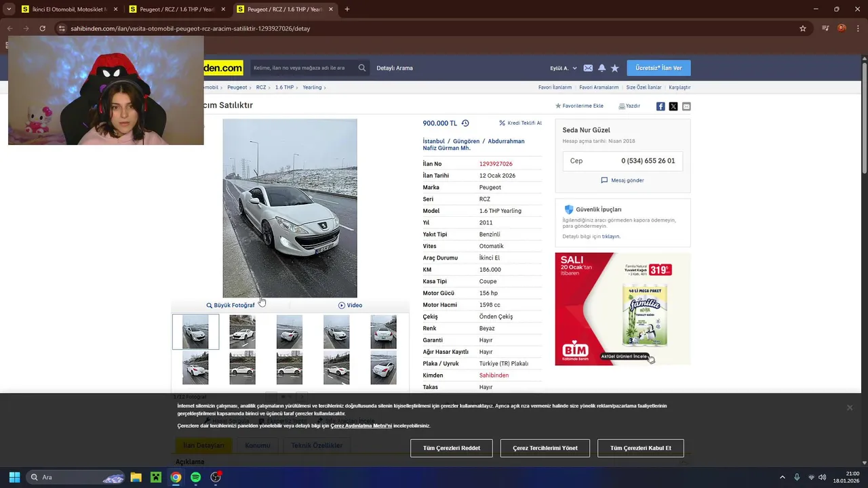Focus the keyword search input field
The height and width of the screenshot is (488, 868).
(303, 68)
